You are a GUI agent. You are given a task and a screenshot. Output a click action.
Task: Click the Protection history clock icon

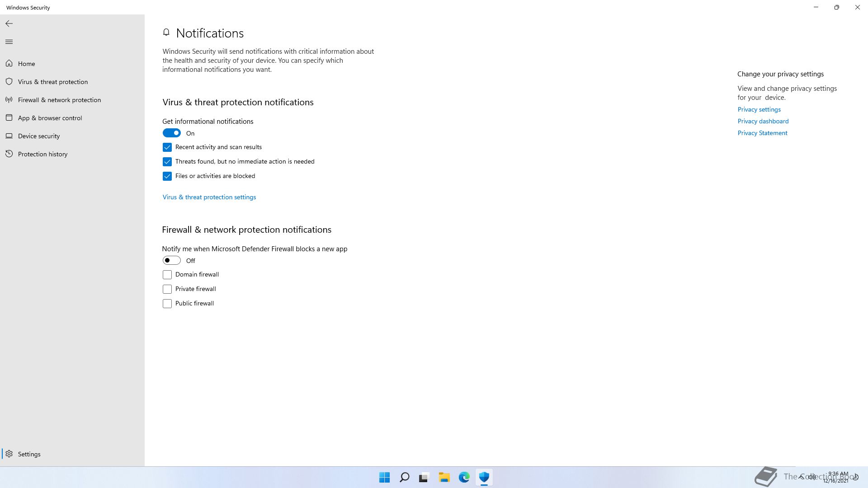point(9,154)
